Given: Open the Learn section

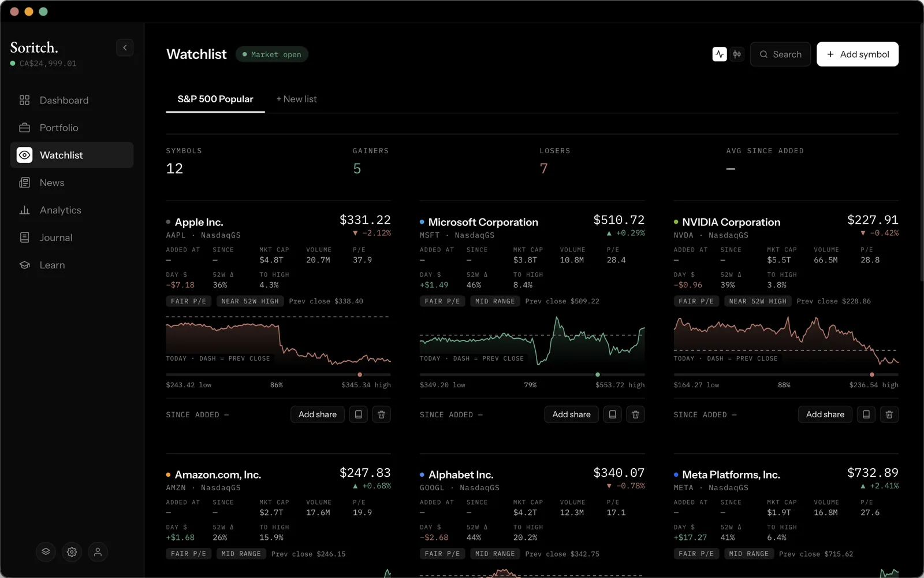Looking at the screenshot, I should (x=72, y=265).
